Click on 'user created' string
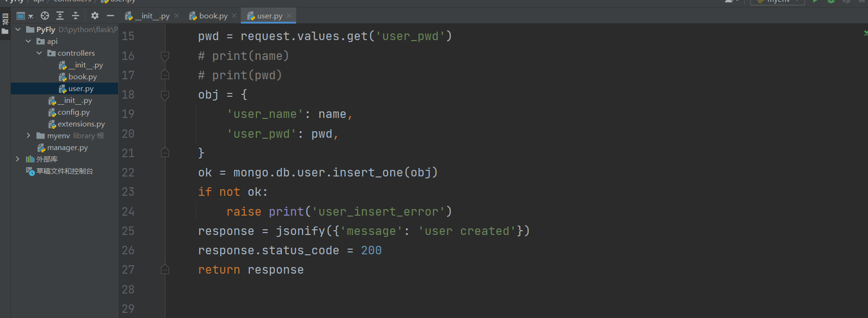Screen dimensions: 868x318 coord(467,231)
